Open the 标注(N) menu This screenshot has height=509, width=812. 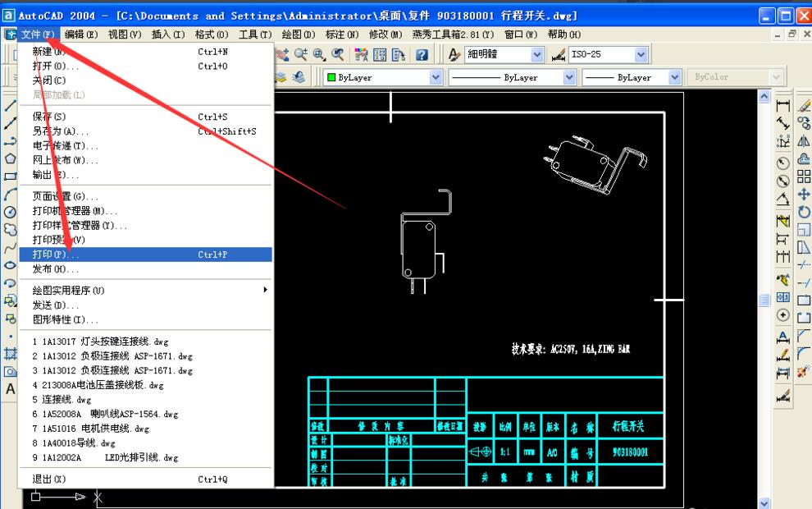[x=342, y=34]
